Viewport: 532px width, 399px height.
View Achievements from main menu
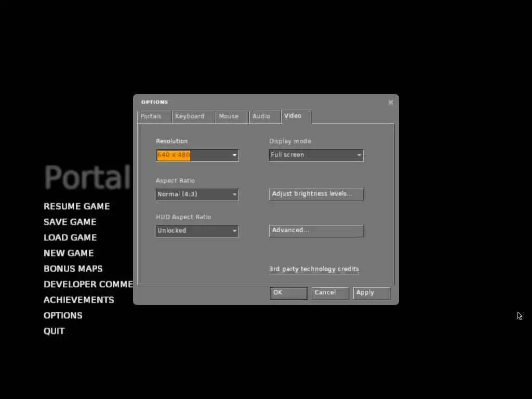coord(79,300)
